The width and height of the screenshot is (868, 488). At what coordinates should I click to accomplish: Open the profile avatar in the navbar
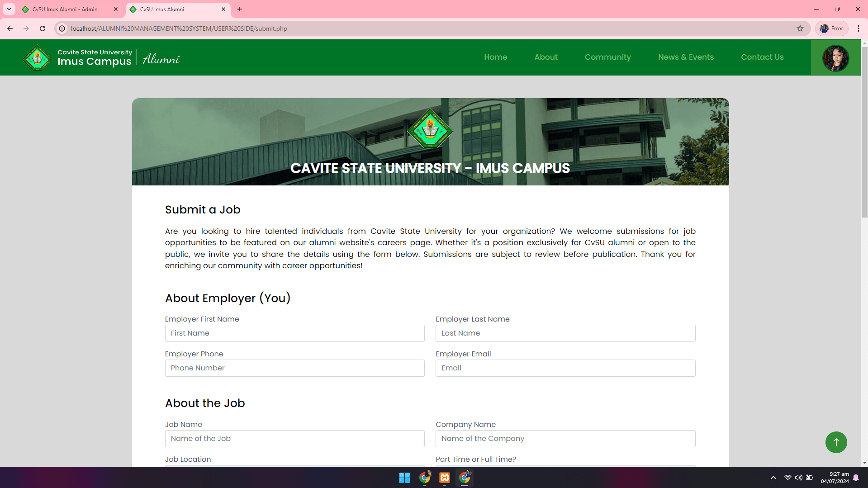point(835,57)
